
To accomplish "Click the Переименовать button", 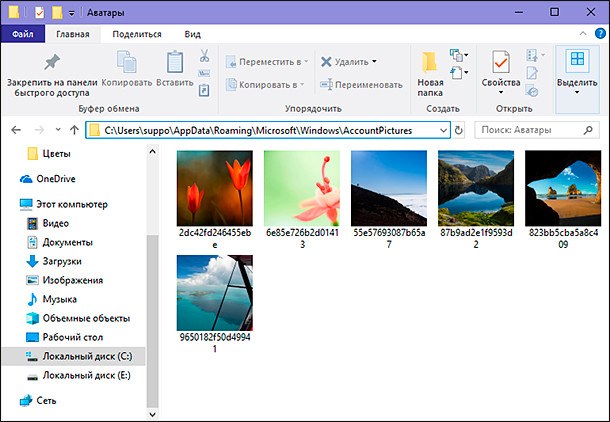I will click(x=360, y=85).
